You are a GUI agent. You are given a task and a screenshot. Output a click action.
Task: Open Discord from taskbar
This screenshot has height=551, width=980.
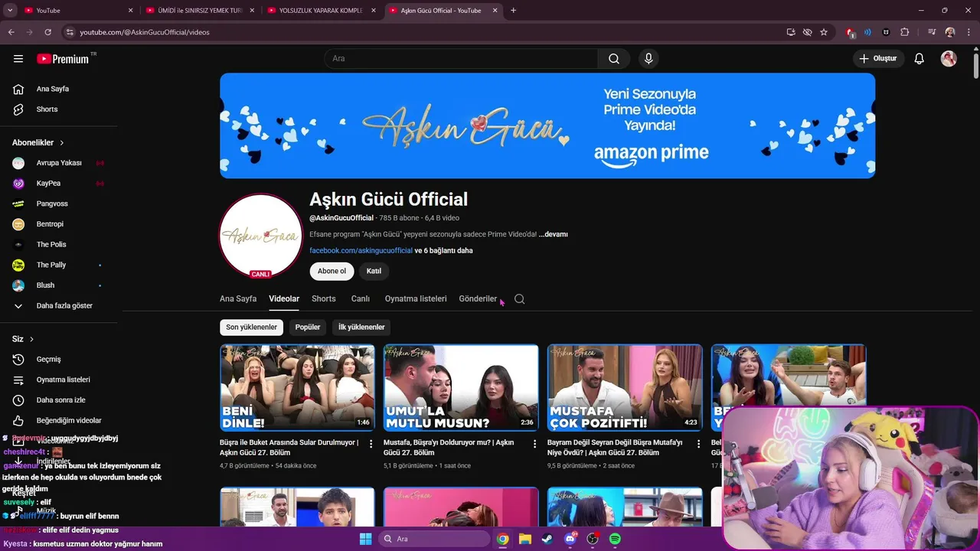click(x=570, y=539)
